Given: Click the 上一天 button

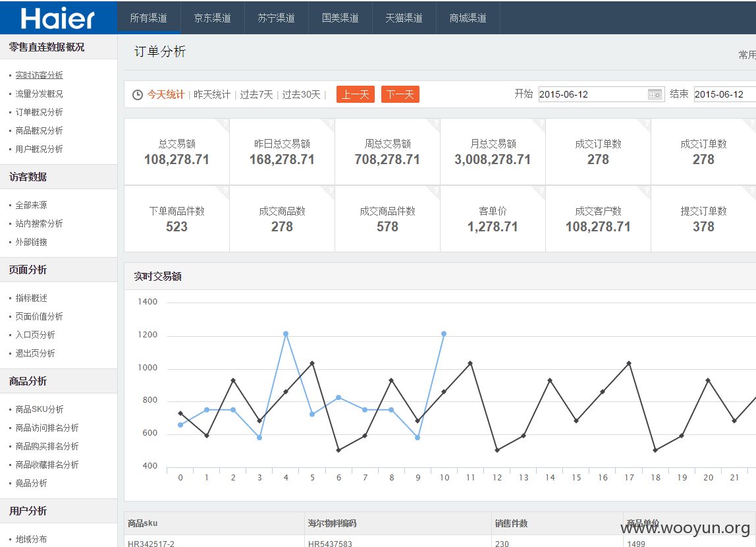Looking at the screenshot, I should 356,94.
